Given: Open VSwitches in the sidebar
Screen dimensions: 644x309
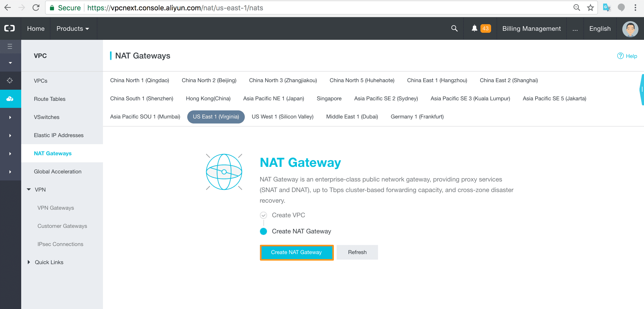Looking at the screenshot, I should click(47, 117).
